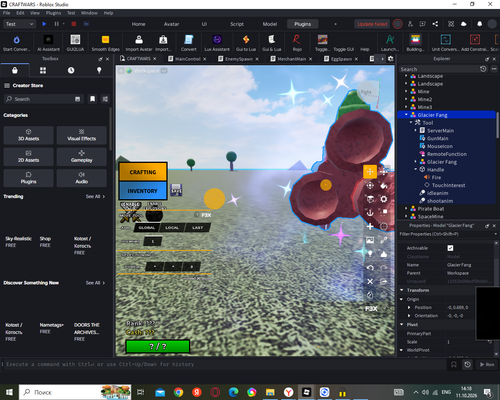Select the GLOBAL axes option in F3X
The image size is (500, 400).
[x=147, y=228]
